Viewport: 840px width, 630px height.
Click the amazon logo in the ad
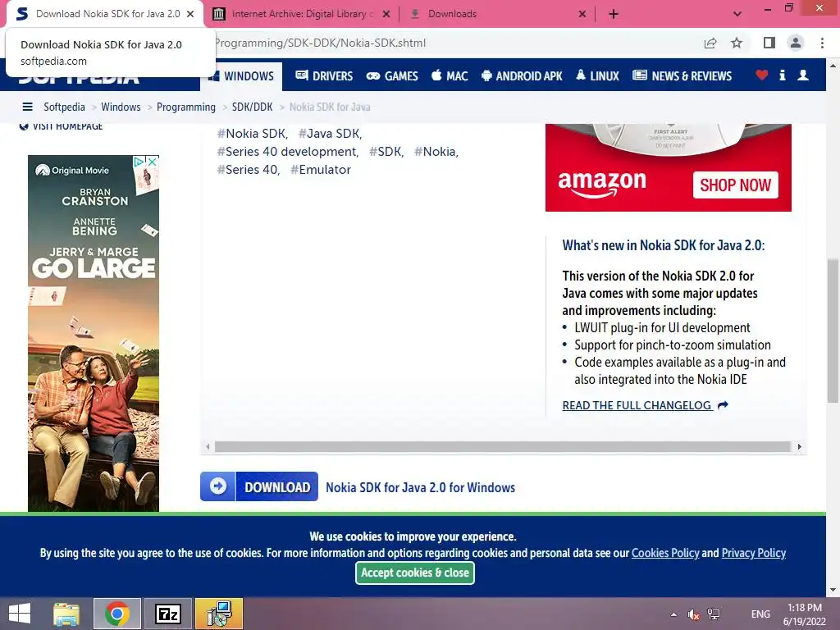tap(601, 183)
